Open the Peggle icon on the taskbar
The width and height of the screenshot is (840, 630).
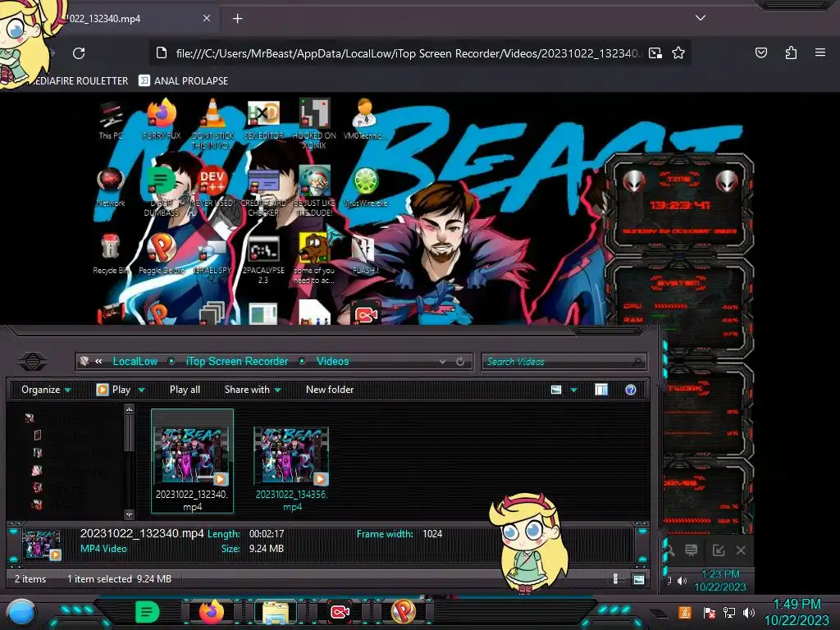(404, 611)
